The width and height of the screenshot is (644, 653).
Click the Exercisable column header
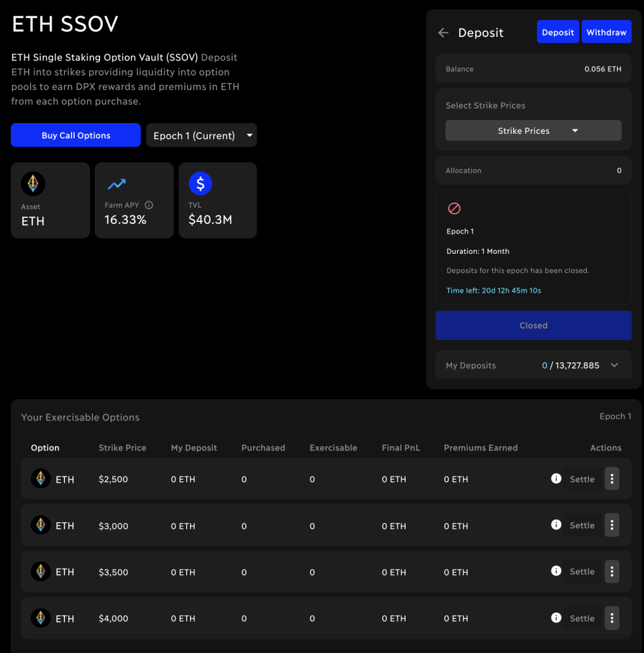pos(333,448)
